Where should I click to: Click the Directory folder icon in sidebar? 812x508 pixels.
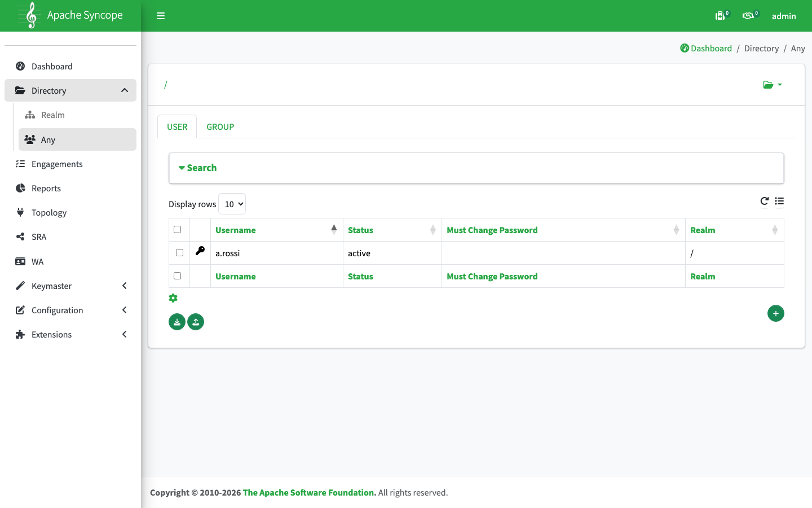coord(20,90)
